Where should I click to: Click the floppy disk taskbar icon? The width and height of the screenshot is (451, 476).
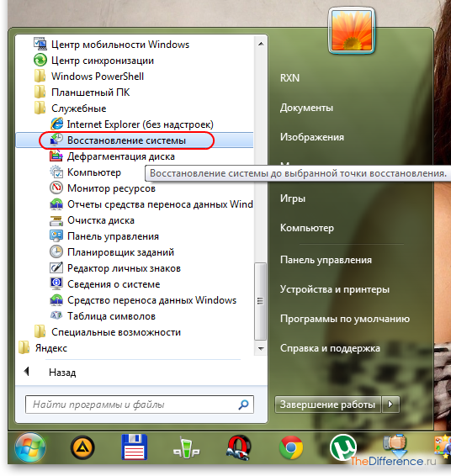(135, 447)
